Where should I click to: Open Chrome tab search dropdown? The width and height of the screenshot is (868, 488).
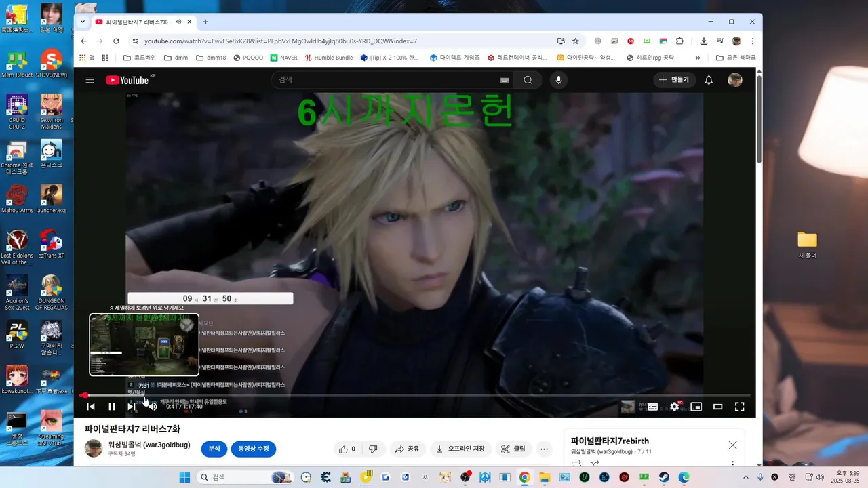click(x=83, y=22)
